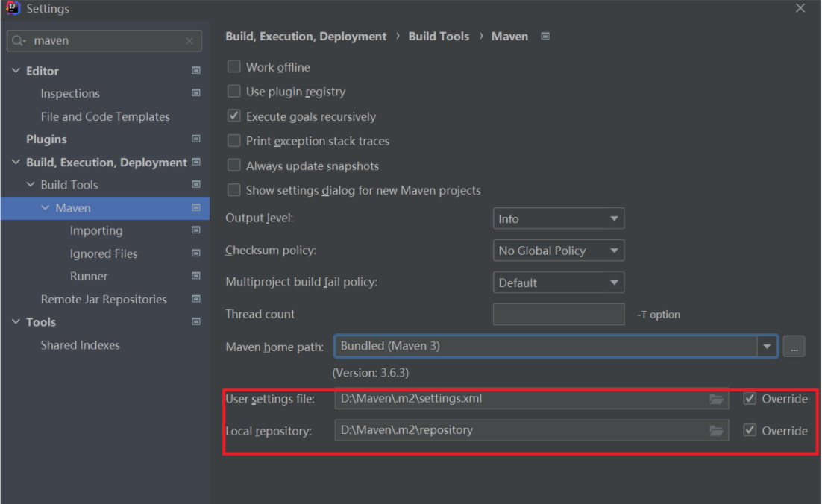The height and width of the screenshot is (504, 822).
Task: Select Runner under Maven
Action: 89,276
